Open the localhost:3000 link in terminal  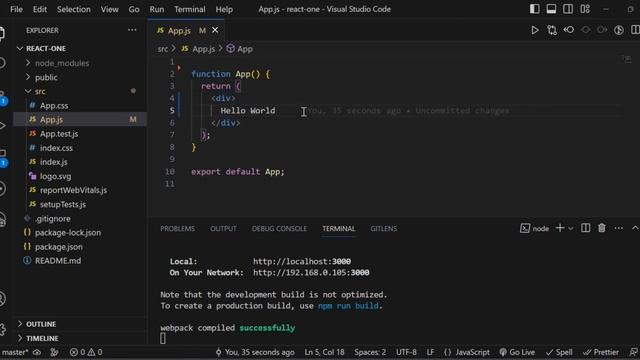(302, 261)
